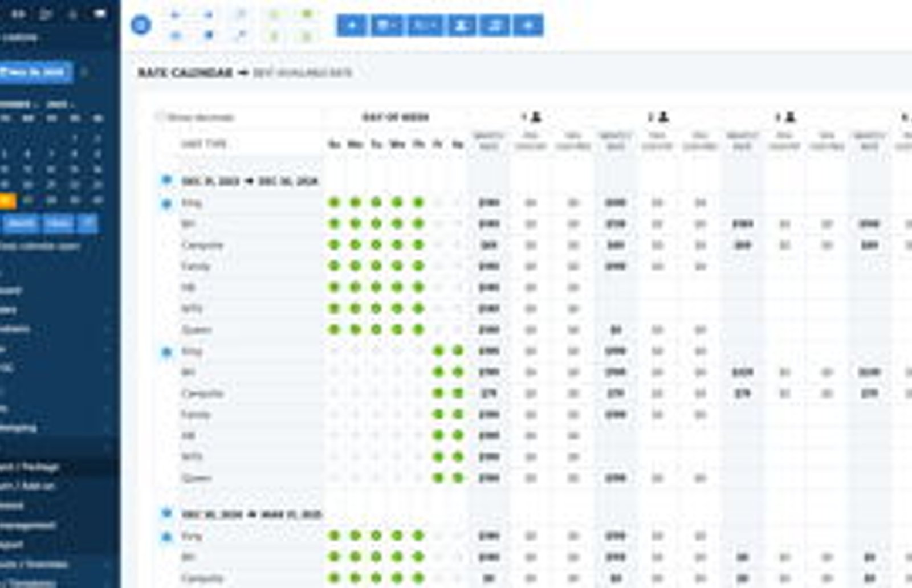This screenshot has height=588, width=912.
Task: Open the year dropdown above the mini calendar
Action: coord(60,105)
